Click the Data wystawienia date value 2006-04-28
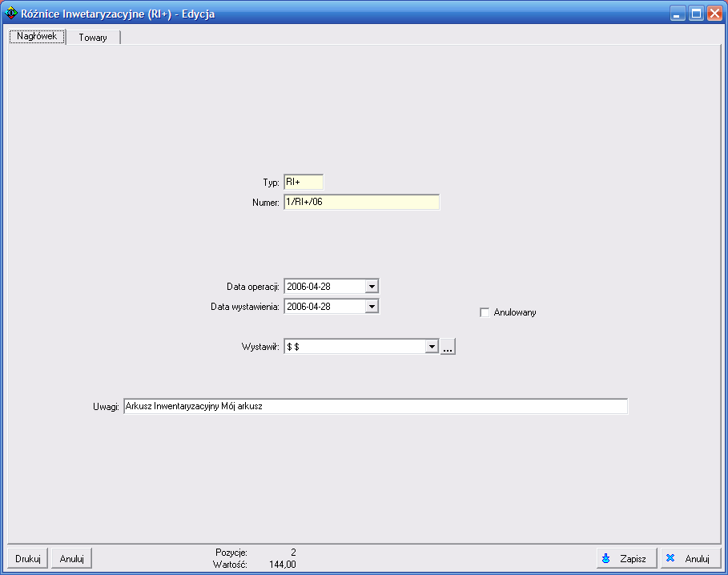This screenshot has height=575, width=728. [x=309, y=306]
